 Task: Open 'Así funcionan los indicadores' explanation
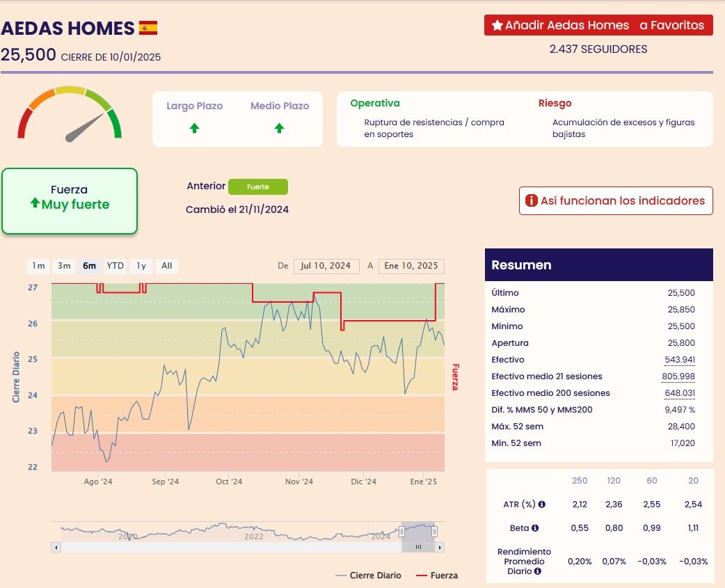(x=616, y=200)
